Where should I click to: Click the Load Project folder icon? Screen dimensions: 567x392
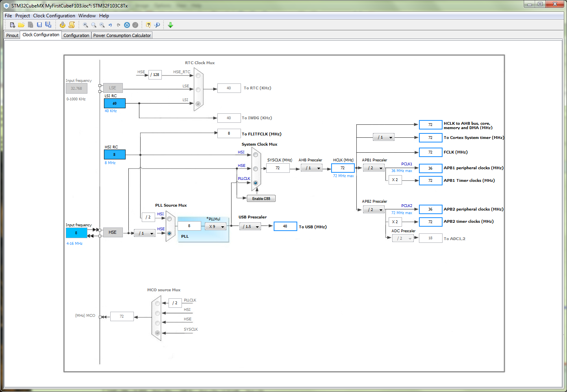(21, 25)
